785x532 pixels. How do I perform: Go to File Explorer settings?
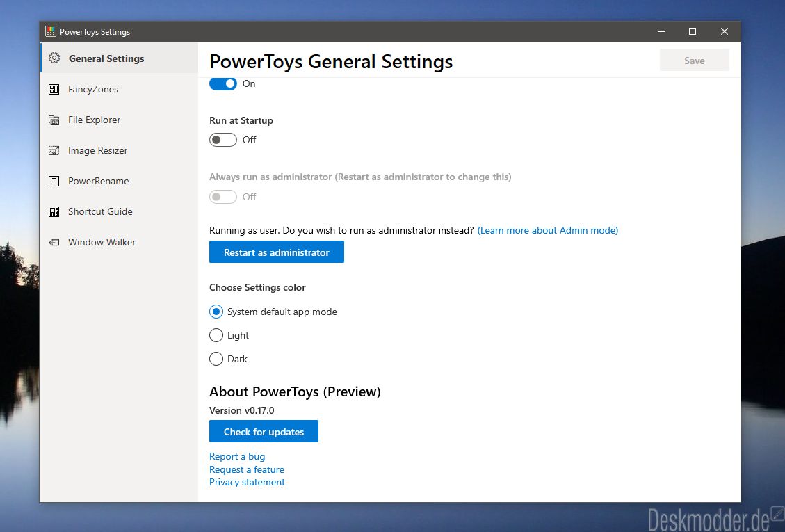[119, 120]
